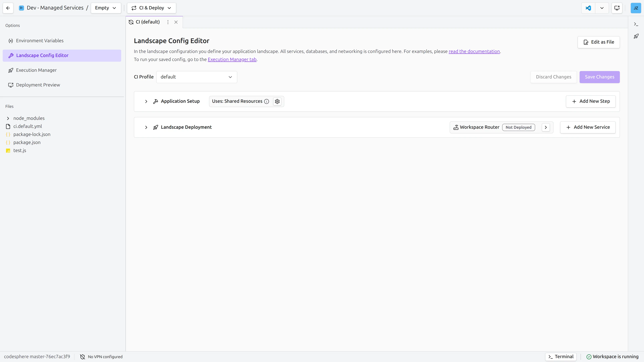Follow the read the documentation link
This screenshot has width=644, height=362.
(x=474, y=51)
